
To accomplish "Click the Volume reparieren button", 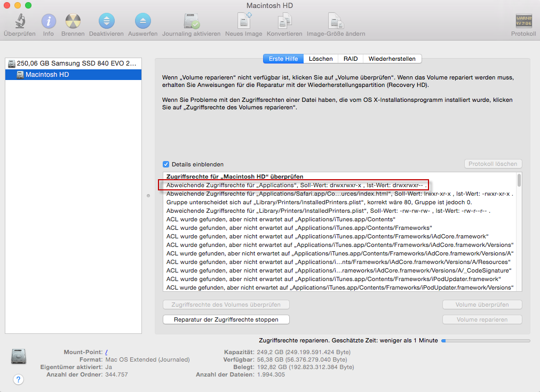I will [482, 319].
